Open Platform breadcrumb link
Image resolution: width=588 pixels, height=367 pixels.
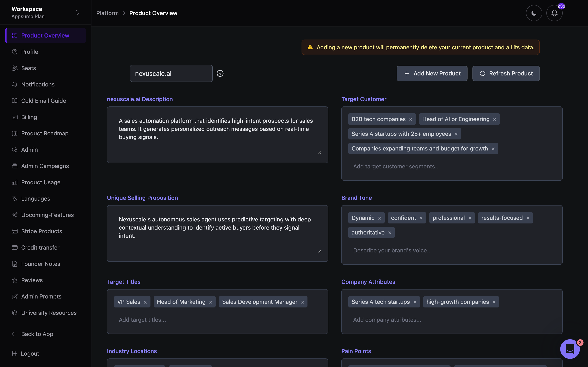(107, 13)
